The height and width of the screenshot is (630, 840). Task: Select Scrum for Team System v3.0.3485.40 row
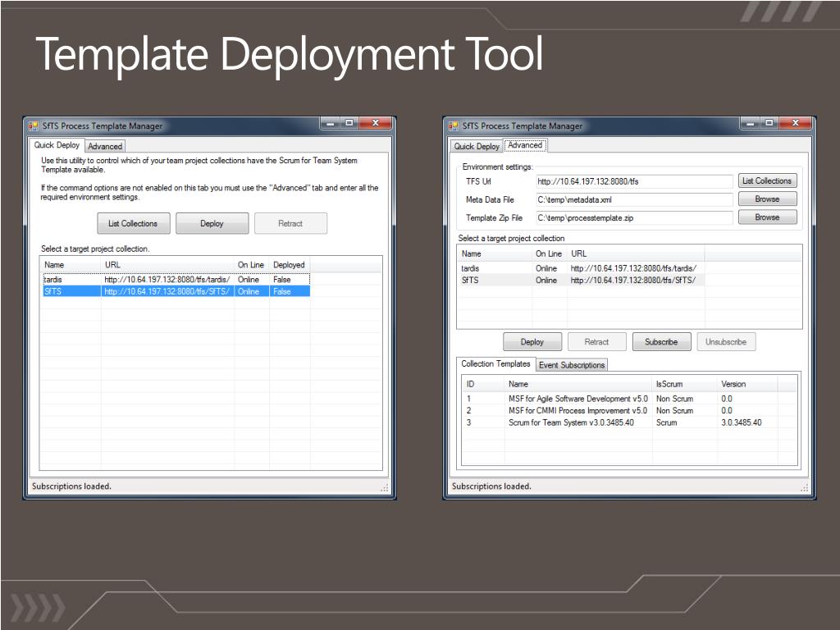[x=620, y=422]
